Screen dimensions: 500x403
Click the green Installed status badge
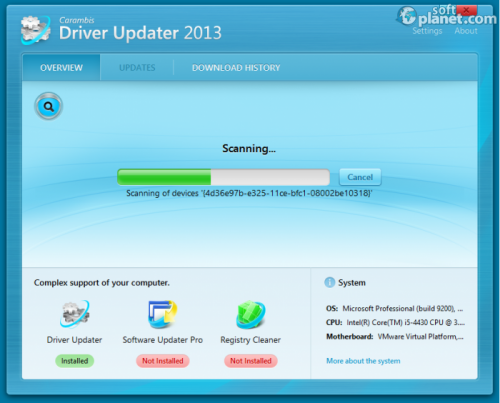pos(75,361)
